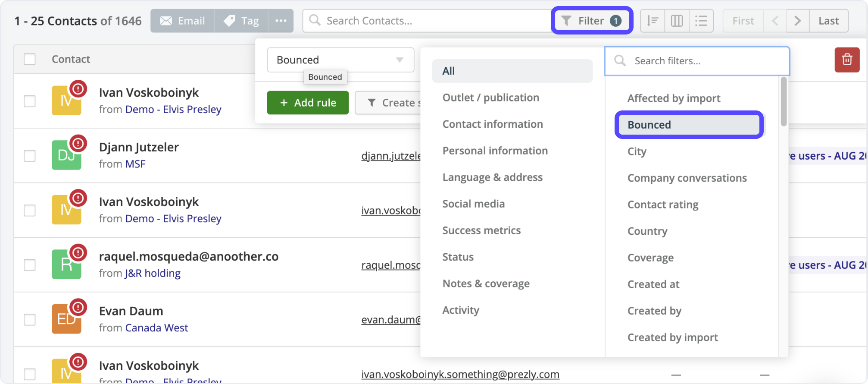Click bounce warning badge on Djann Jutzeler
The height and width of the screenshot is (384, 868).
coord(78,143)
